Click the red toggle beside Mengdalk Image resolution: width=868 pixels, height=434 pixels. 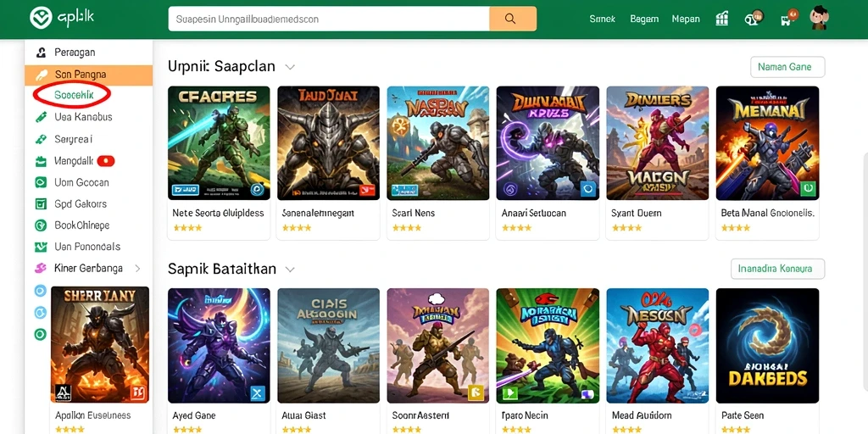tap(106, 161)
